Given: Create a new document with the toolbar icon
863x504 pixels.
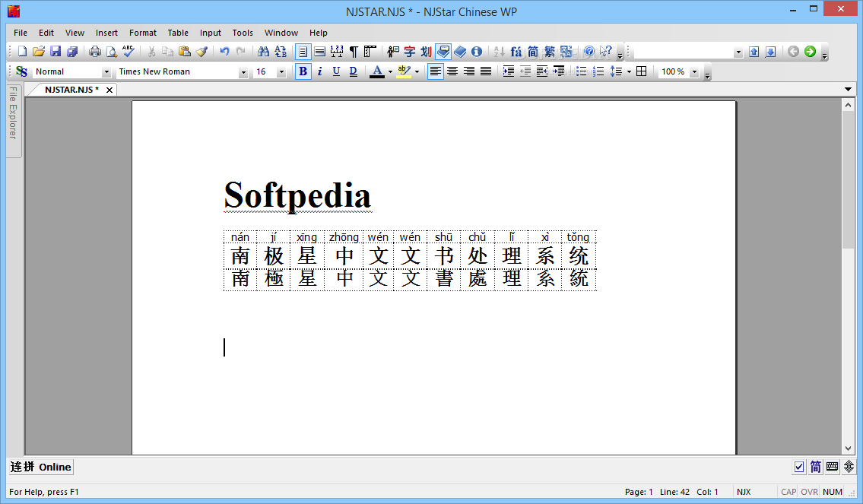Looking at the screenshot, I should (x=22, y=52).
